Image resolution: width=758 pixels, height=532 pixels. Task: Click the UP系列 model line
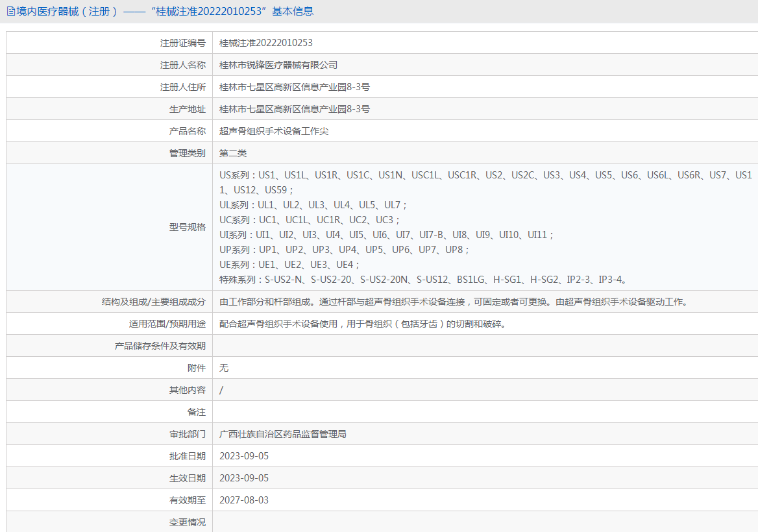(344, 250)
